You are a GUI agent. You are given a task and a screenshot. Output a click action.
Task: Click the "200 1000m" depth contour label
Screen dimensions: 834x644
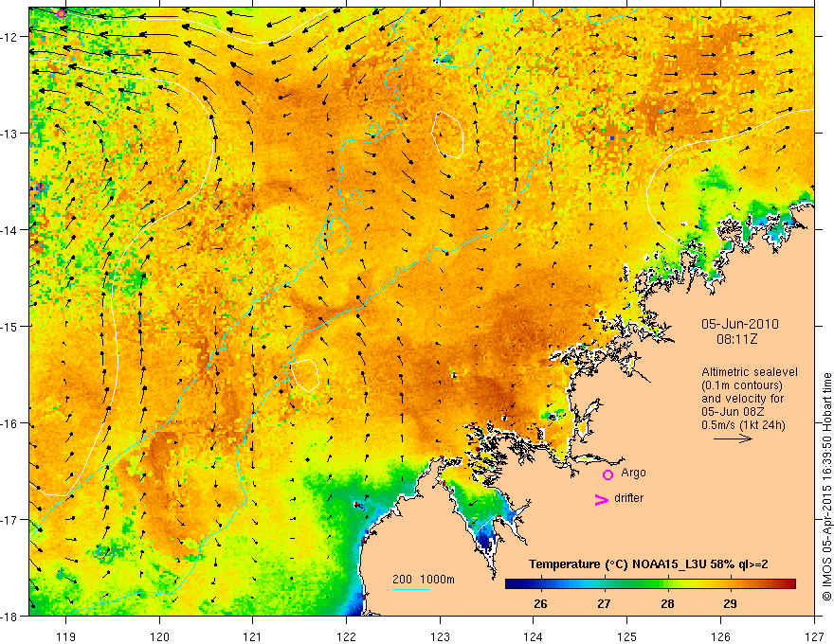pos(424,580)
